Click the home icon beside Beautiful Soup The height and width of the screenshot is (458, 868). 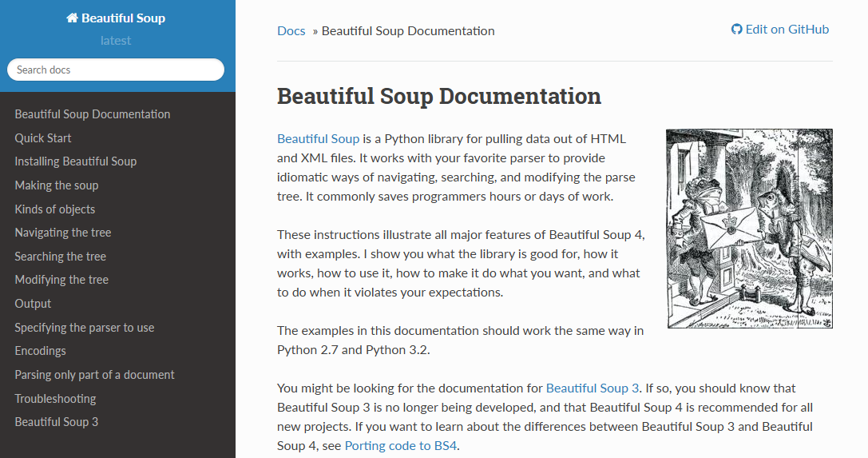point(72,18)
